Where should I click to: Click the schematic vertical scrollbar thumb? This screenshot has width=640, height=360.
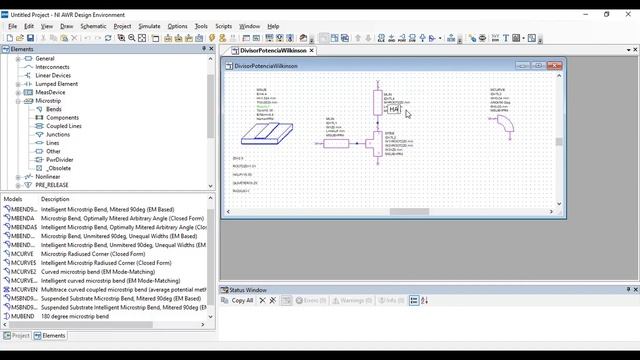coord(559,142)
